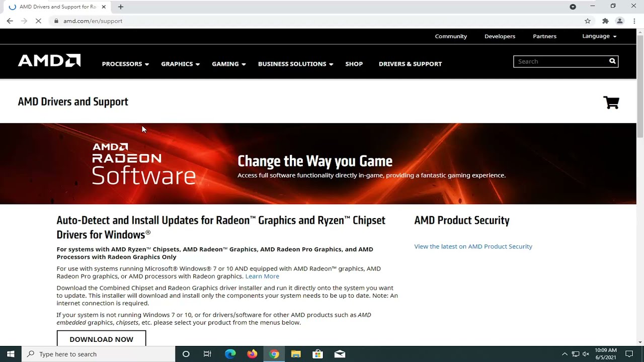Click the search magnifier icon
The height and width of the screenshot is (362, 644).
(612, 61)
